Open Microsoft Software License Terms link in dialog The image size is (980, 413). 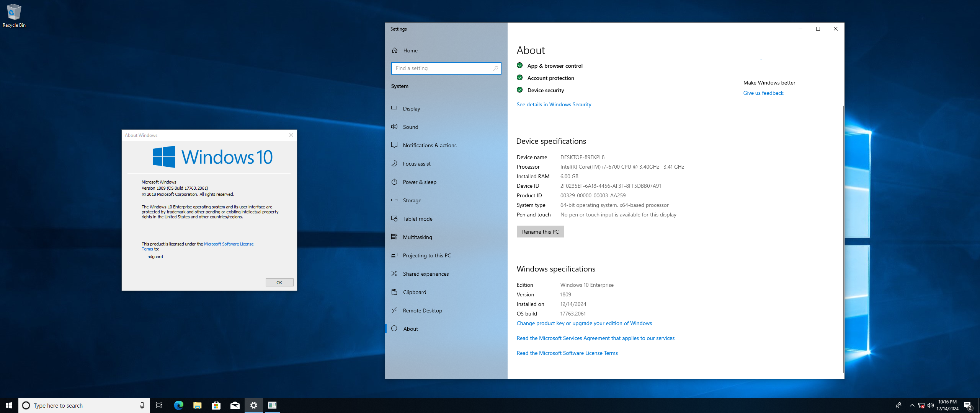coord(229,244)
